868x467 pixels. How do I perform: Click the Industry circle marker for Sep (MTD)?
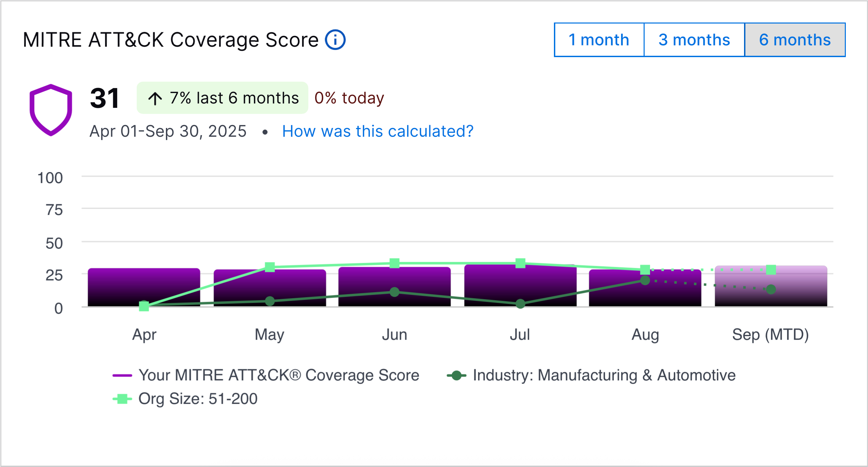pyautogui.click(x=771, y=289)
